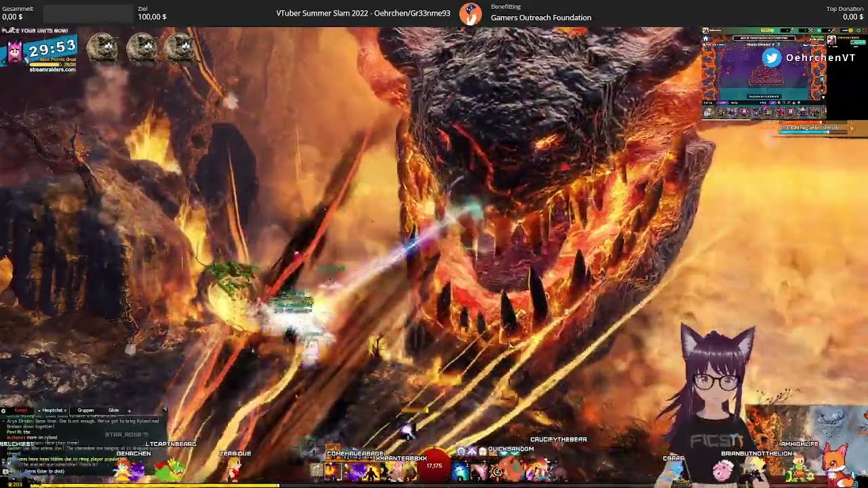
Task: Click the LTCAPTNBEARD name label
Action: click(171, 444)
